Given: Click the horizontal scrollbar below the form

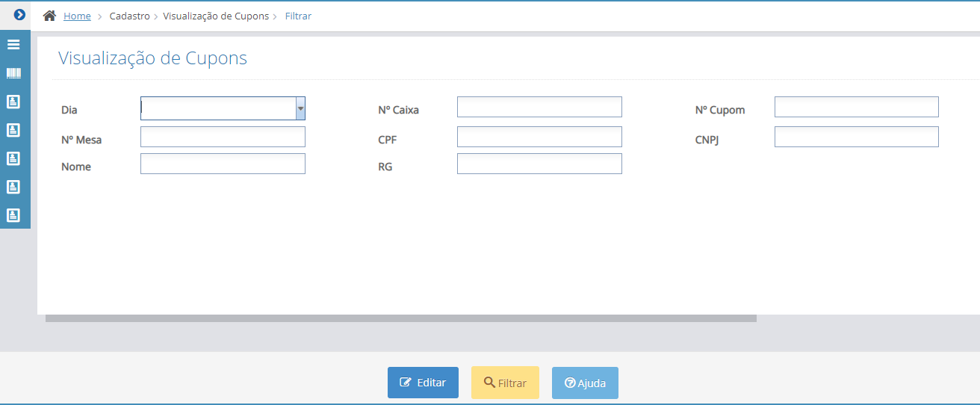Looking at the screenshot, I should (x=401, y=318).
